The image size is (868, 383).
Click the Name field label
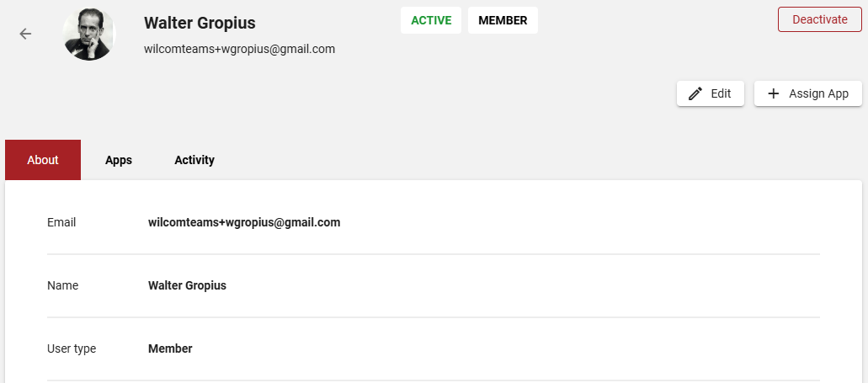click(x=62, y=285)
